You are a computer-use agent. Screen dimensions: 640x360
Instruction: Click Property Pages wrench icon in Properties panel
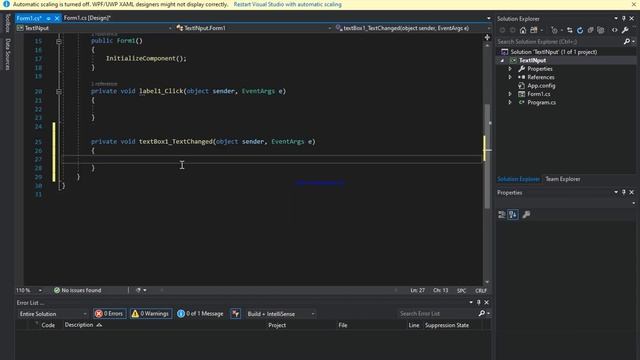click(x=527, y=214)
